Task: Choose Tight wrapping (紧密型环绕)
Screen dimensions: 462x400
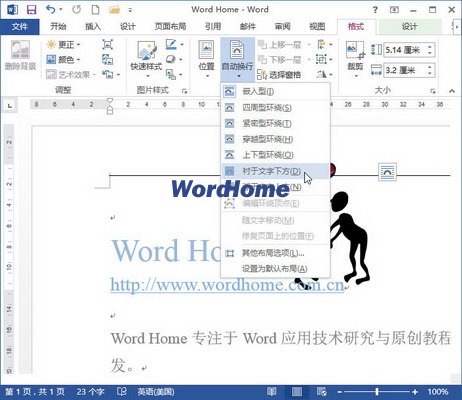Action: coord(275,124)
